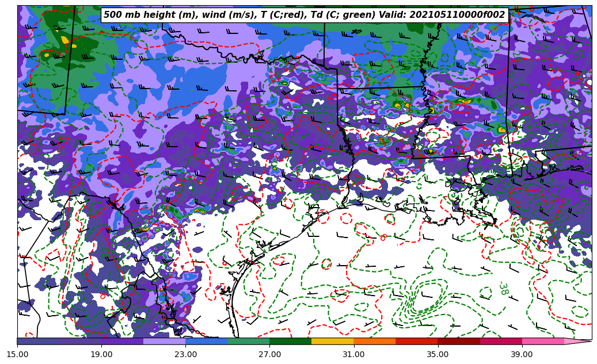Viewport: 597px width, 364px height.
Task: Select the orange colorbar segment
Action: coord(374,341)
